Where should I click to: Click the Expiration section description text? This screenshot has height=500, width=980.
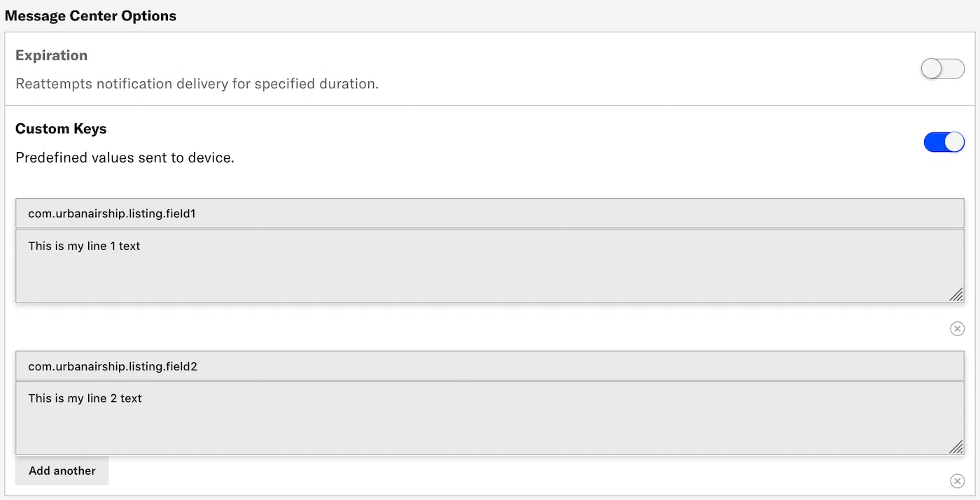[197, 83]
